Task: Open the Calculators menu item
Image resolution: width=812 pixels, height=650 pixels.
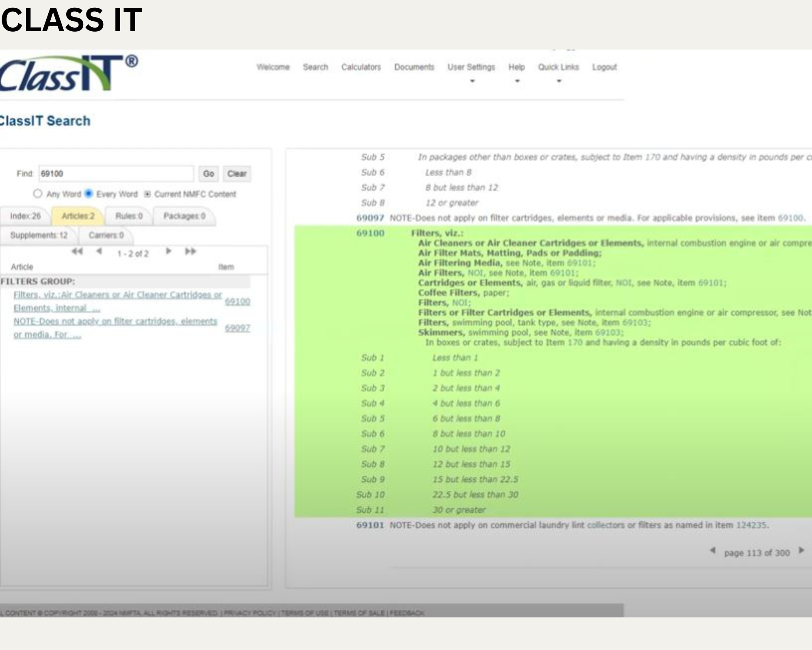Action: pos(361,67)
